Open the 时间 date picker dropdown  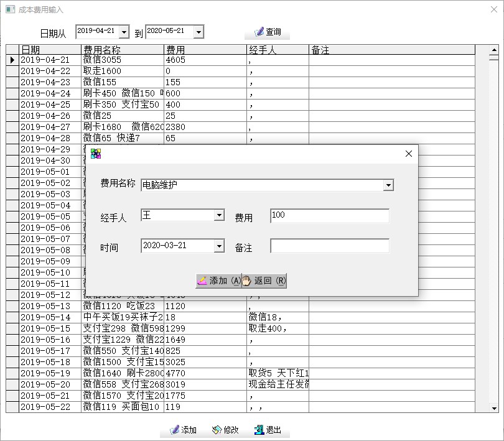coord(218,246)
